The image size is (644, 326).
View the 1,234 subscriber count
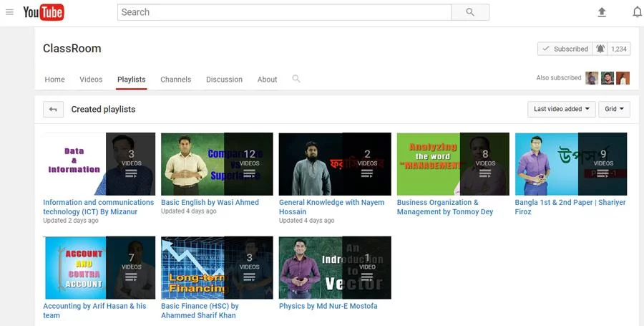coord(619,49)
